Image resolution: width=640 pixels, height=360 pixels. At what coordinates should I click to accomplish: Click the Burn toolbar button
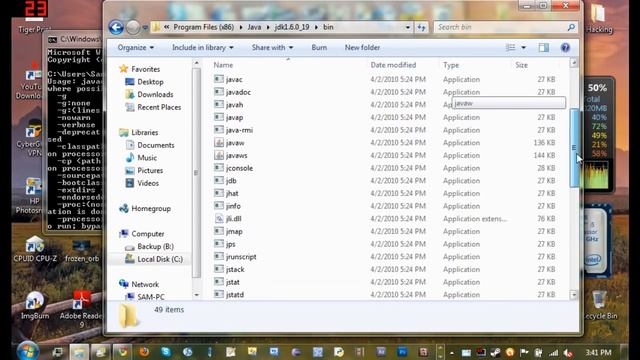pyautogui.click(x=319, y=48)
